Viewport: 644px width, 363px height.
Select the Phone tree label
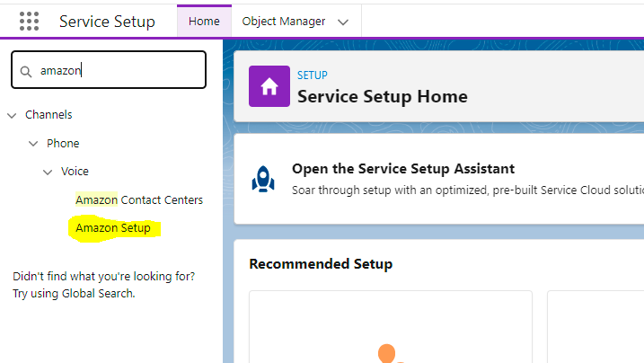(x=63, y=144)
